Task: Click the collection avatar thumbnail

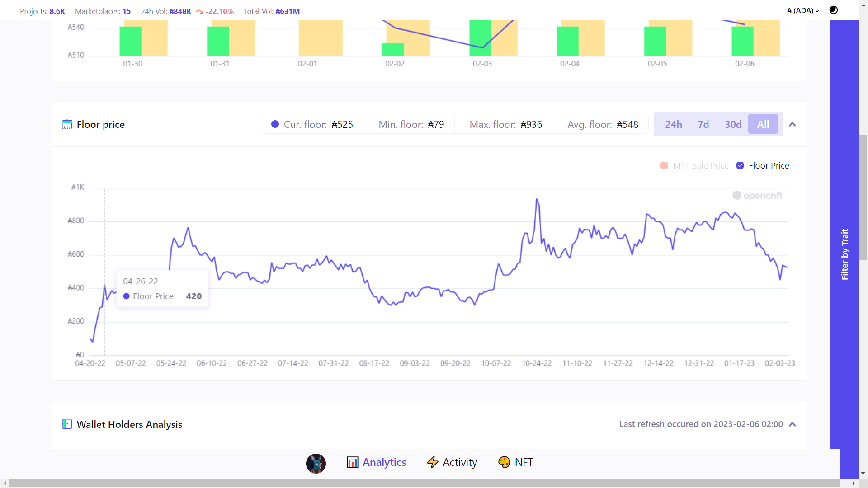Action: coord(316,463)
